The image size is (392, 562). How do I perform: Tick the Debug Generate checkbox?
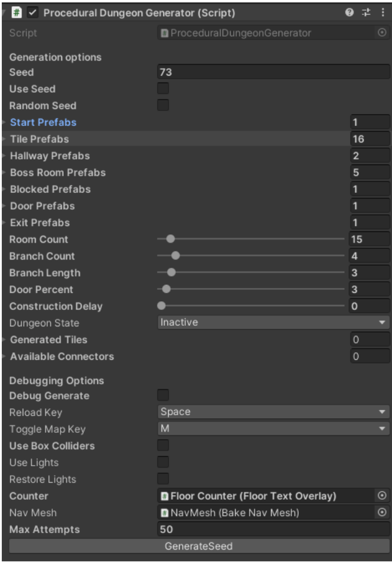(163, 396)
